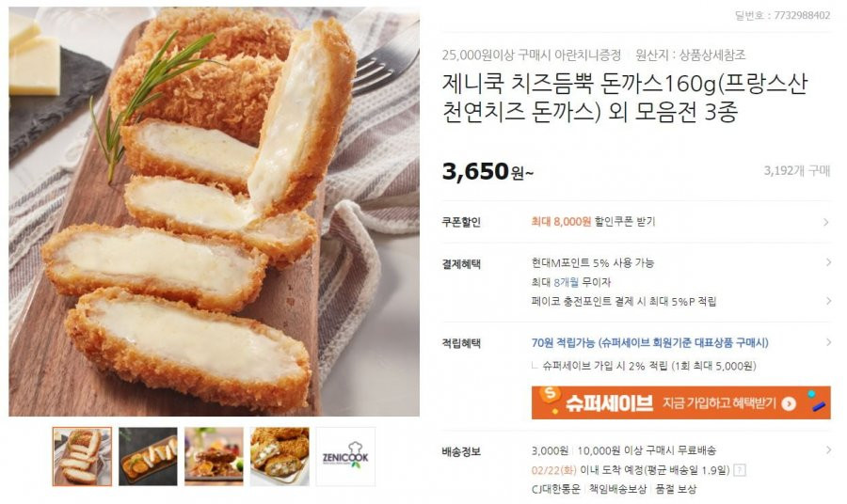Expand the 적립혜택 row chevron
Viewport: 847px width, 504px height.
click(x=828, y=342)
